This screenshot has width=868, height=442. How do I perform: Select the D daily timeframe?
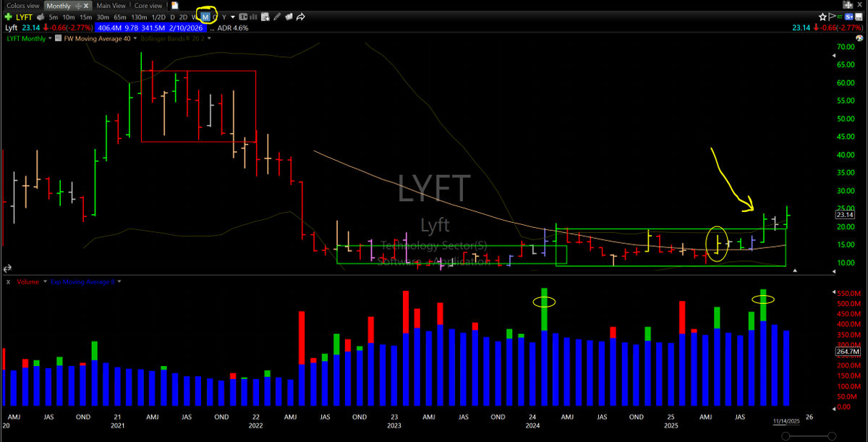pyautogui.click(x=173, y=17)
